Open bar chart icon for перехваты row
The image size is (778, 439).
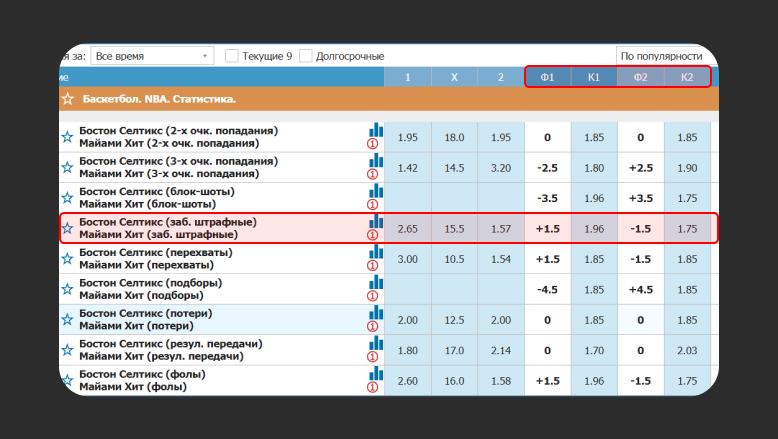point(376,251)
